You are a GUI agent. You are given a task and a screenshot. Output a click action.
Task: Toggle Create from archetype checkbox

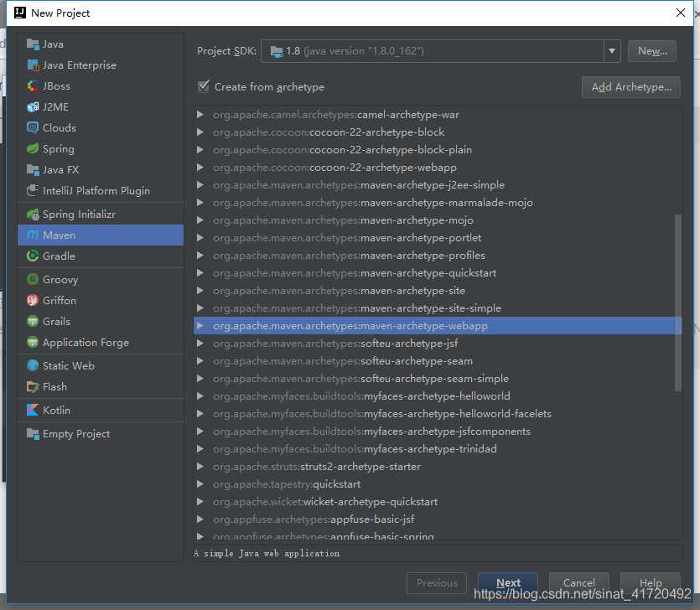click(x=204, y=86)
